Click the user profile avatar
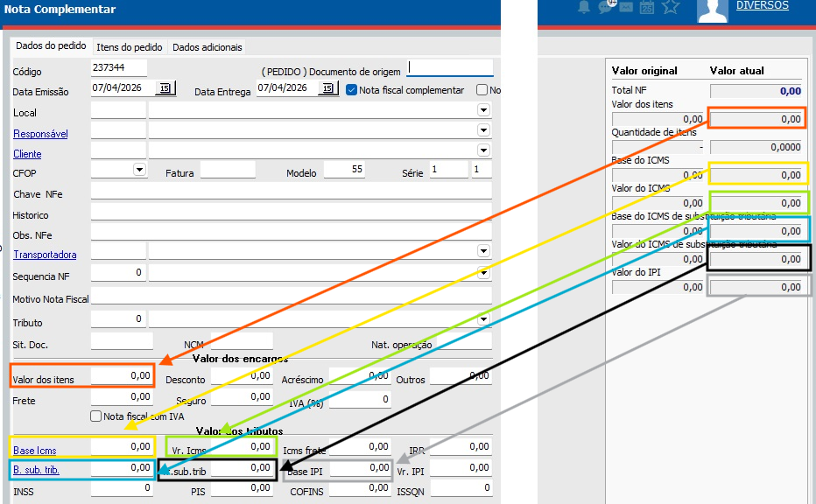Screen dimensions: 816x504 [713, 10]
